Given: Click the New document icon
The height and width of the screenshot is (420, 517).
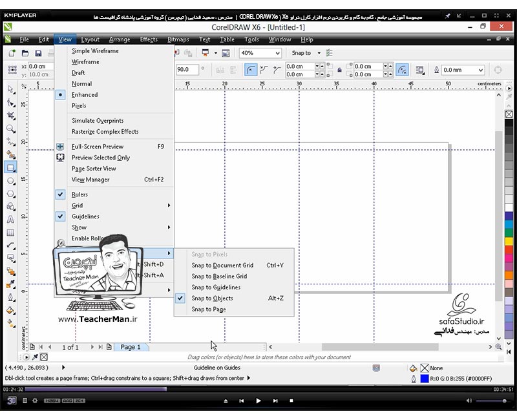Looking at the screenshot, I should click(12, 53).
